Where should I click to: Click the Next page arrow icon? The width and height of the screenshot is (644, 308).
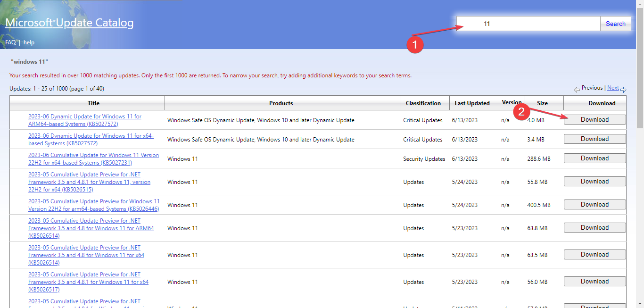[623, 89]
